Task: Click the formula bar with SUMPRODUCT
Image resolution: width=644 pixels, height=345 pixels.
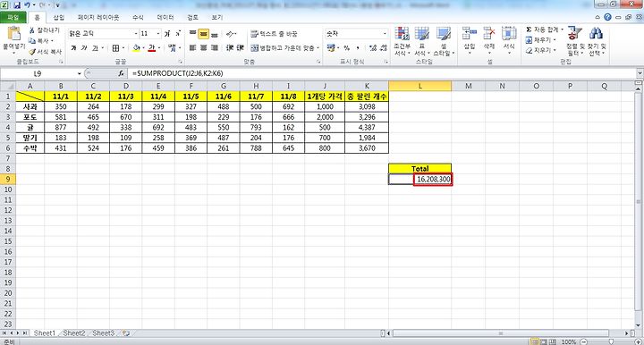Action: 382,73
